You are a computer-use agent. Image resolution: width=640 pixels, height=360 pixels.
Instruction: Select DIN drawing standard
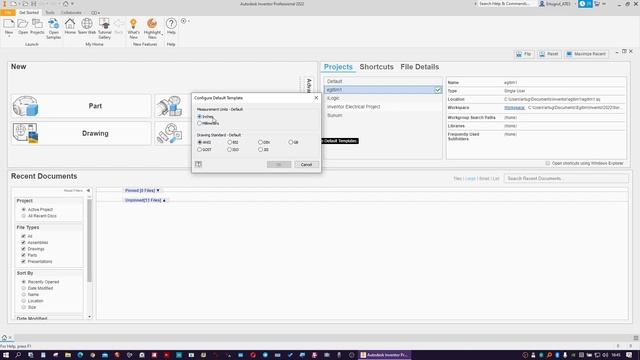(x=260, y=142)
